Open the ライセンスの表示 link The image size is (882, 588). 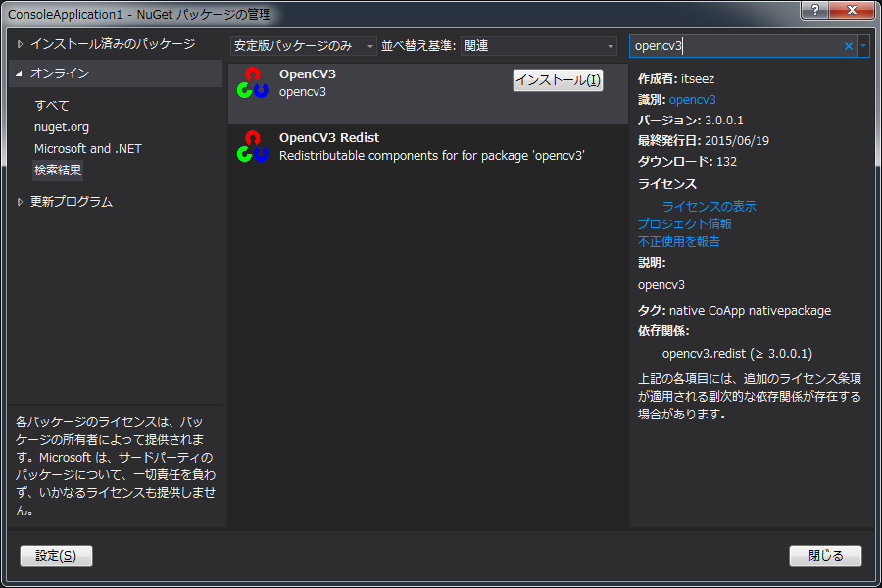tap(709, 207)
